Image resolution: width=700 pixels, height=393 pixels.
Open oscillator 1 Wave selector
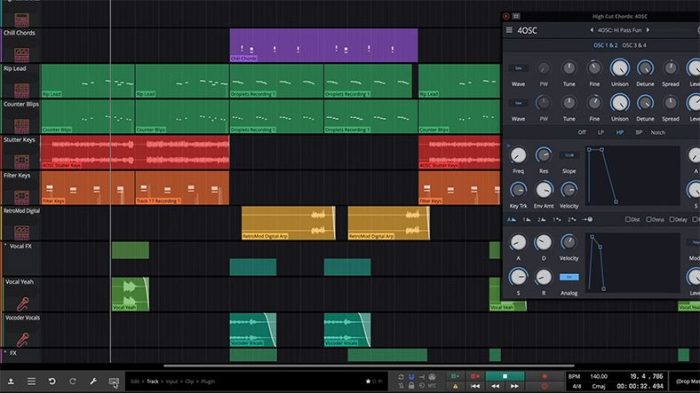coord(518,68)
